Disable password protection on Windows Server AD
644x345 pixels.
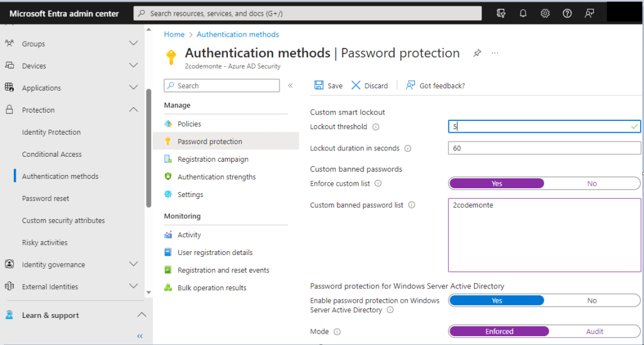click(591, 301)
